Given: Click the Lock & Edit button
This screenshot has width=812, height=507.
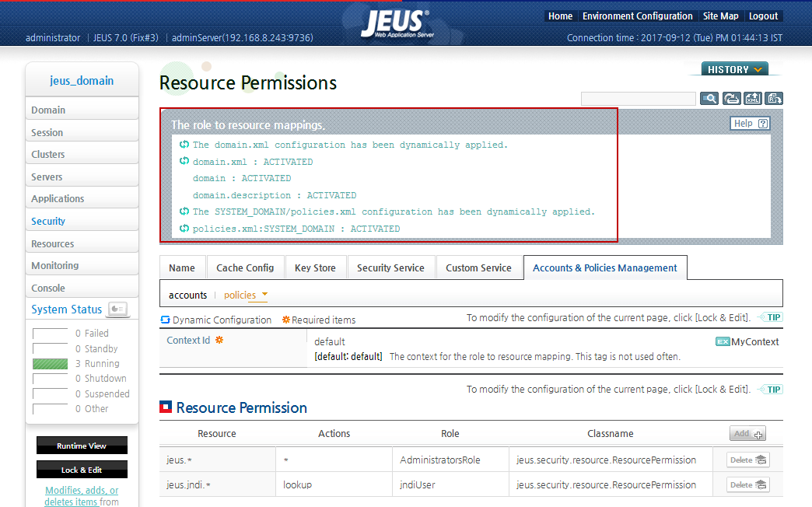Looking at the screenshot, I should (x=82, y=470).
